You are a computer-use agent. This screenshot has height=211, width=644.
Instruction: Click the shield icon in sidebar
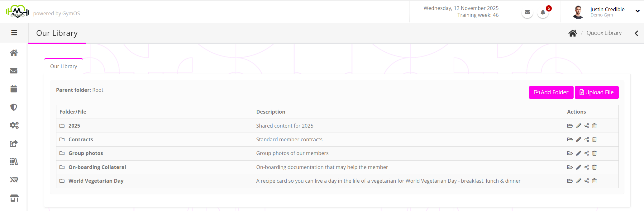pos(14,107)
